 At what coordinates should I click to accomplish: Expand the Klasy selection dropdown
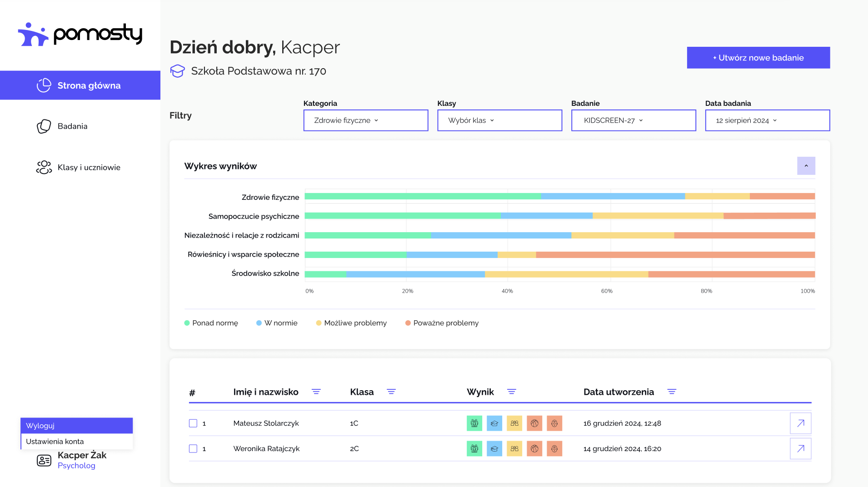pyautogui.click(x=499, y=120)
